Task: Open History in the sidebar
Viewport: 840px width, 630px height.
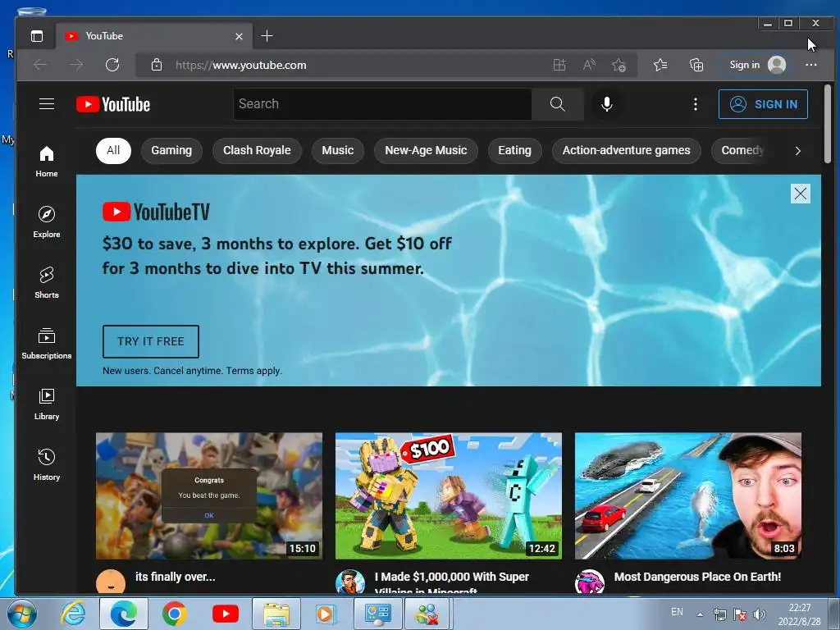Action: [47, 464]
